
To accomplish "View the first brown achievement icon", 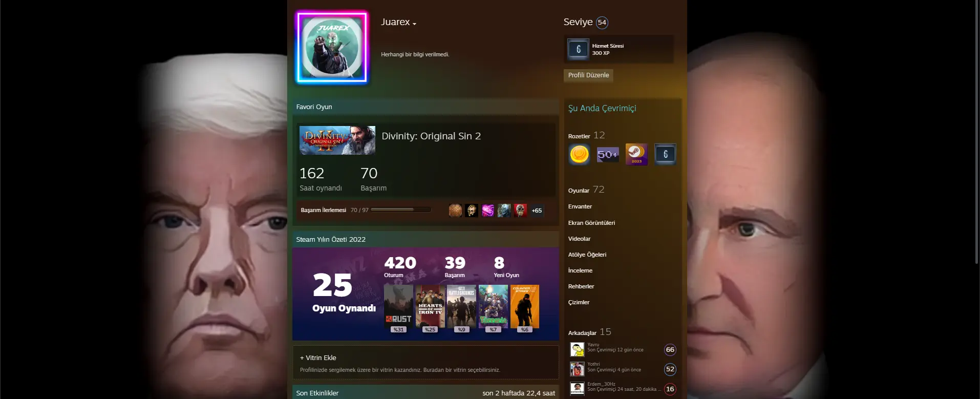I will [455, 211].
